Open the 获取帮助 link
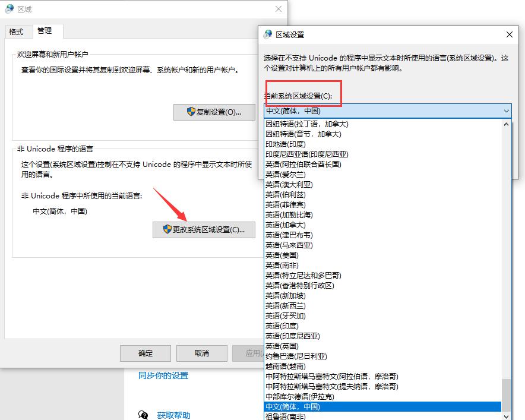This screenshot has width=525, height=420. tap(173, 415)
